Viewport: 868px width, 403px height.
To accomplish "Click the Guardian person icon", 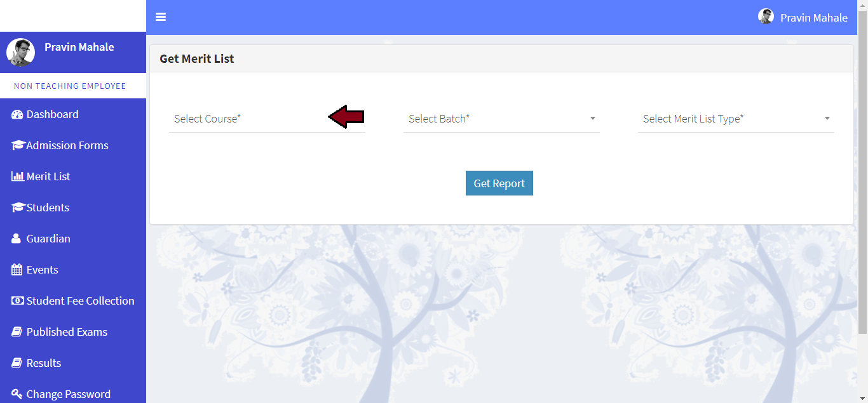I will (x=17, y=239).
